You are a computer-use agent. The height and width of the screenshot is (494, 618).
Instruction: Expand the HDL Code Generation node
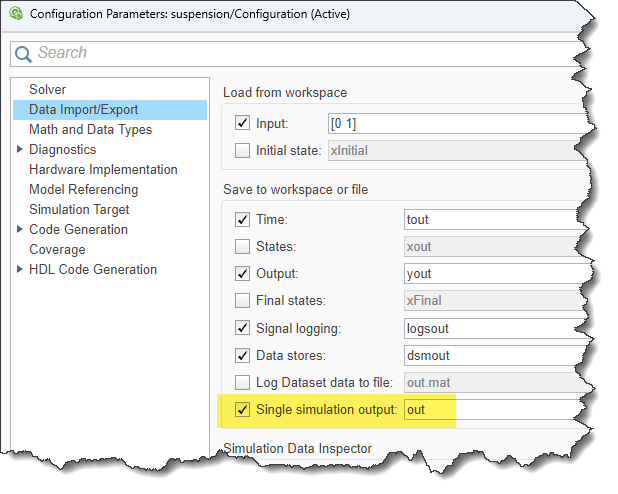(20, 269)
